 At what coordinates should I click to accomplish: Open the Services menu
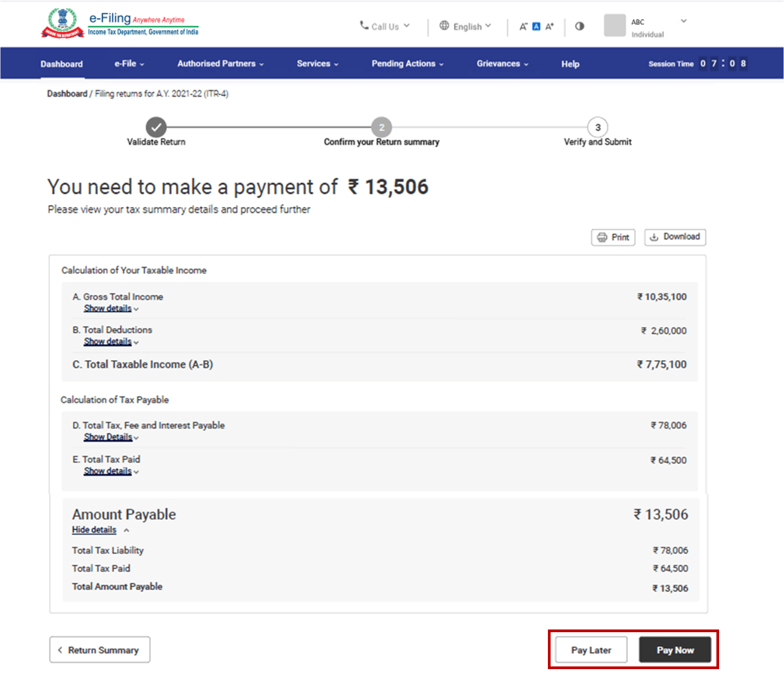point(318,64)
